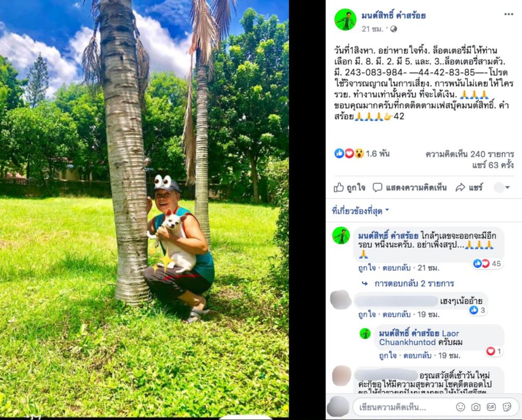
Task: Open the three-dot post options menu
Action: click(x=508, y=14)
